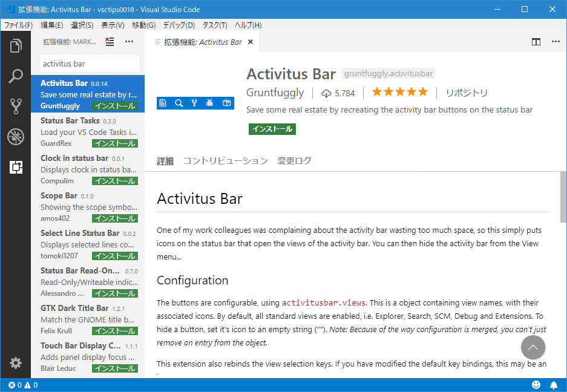
Task: Click the Gruntfuggly publisher name link
Action: [275, 93]
